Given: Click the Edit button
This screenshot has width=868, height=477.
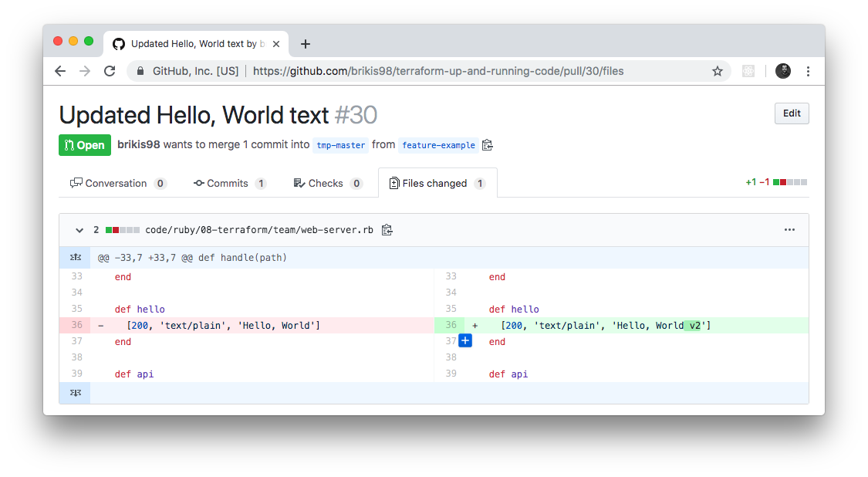Looking at the screenshot, I should tap(792, 113).
